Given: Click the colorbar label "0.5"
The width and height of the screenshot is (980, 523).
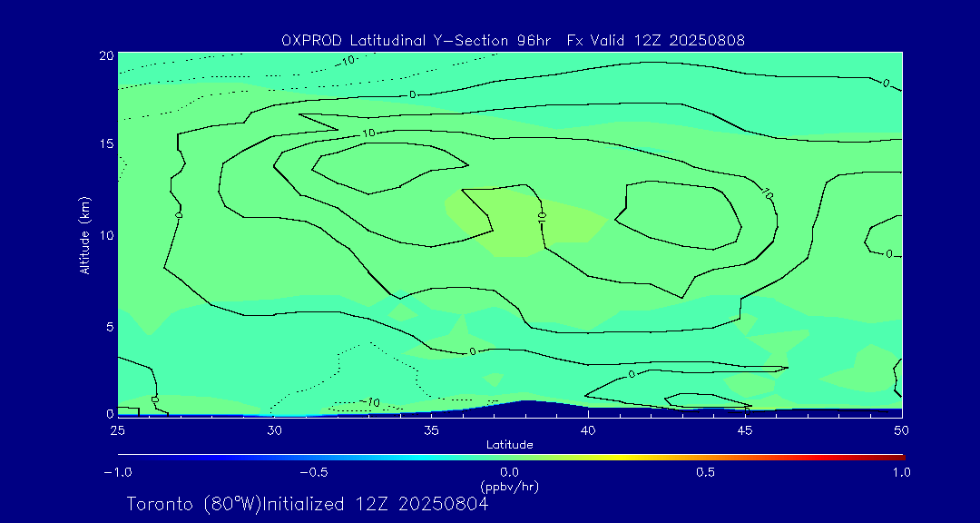Looking at the screenshot, I should point(706,472).
